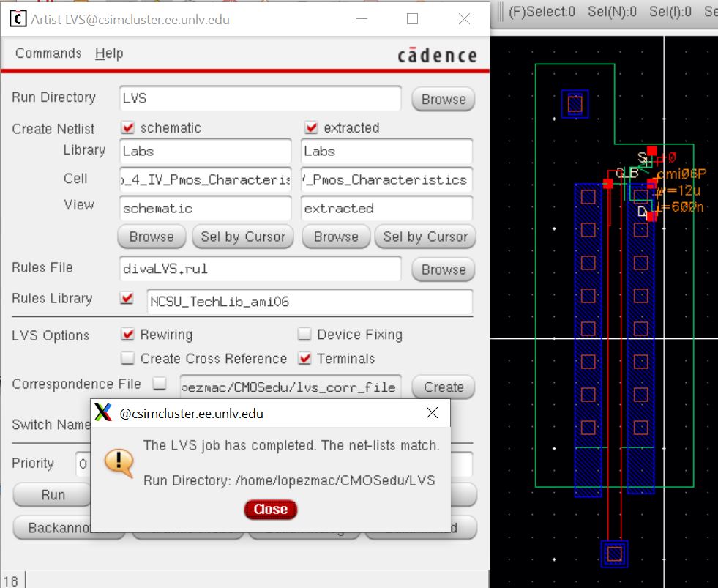Image resolution: width=718 pixels, height=588 pixels.
Task: Close the LVS completed dialog
Action: pyautogui.click(x=270, y=509)
